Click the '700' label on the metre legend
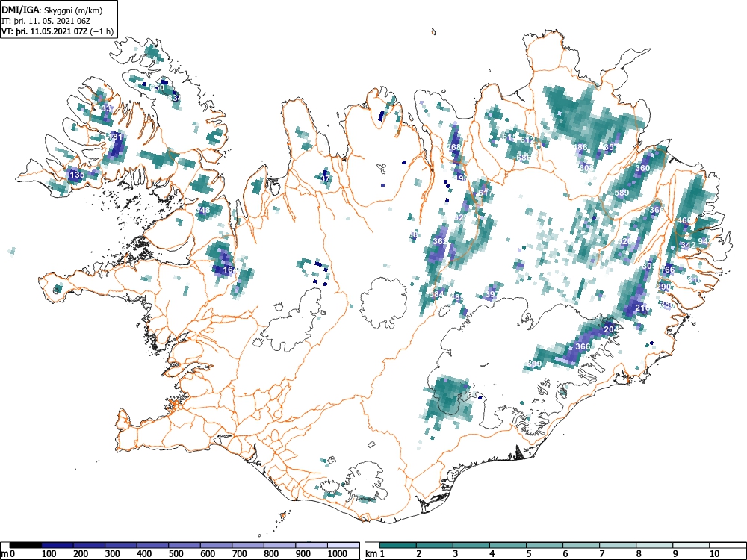 tap(240, 554)
